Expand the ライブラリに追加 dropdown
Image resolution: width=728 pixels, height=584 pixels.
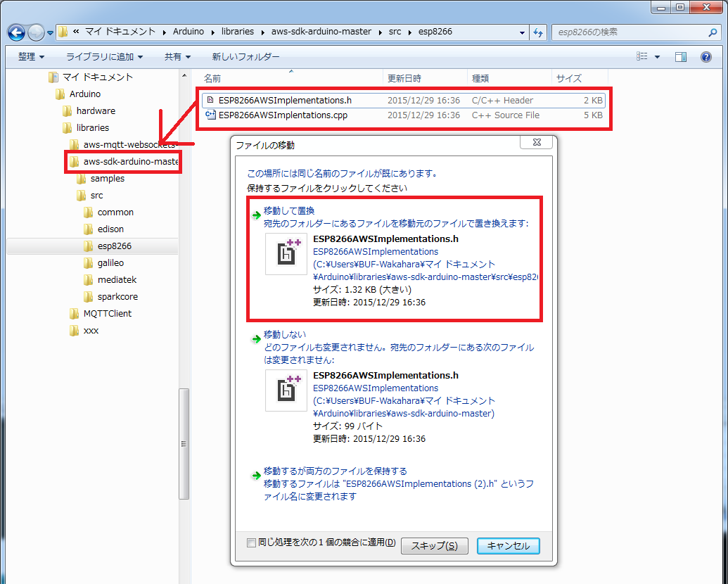104,57
